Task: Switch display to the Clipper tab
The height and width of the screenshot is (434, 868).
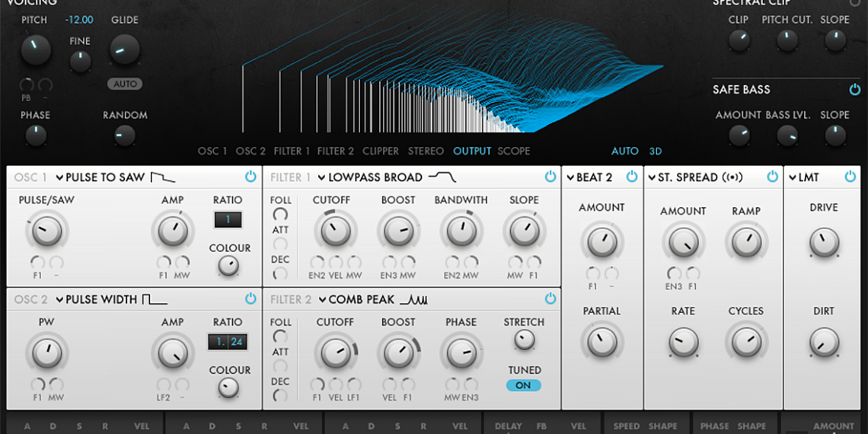Action: point(381,151)
